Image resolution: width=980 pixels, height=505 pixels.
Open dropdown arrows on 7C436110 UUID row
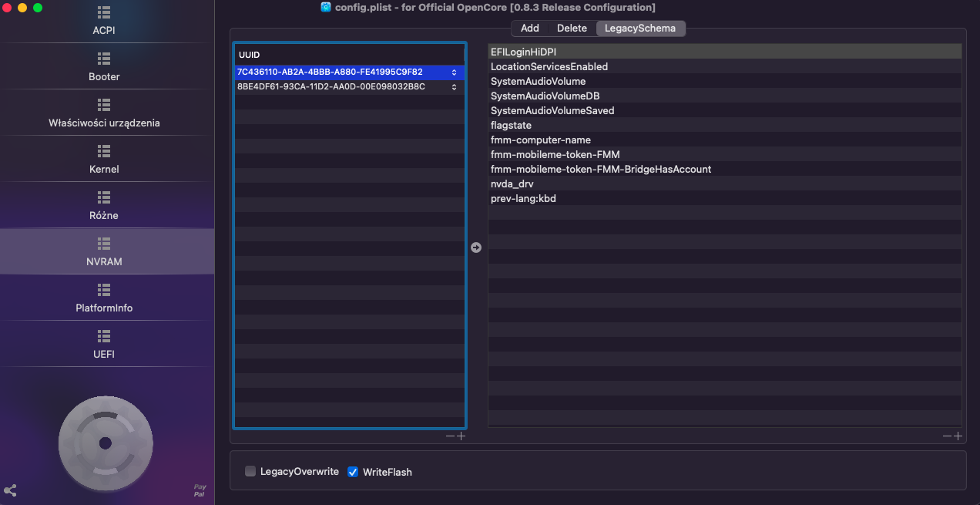click(454, 72)
